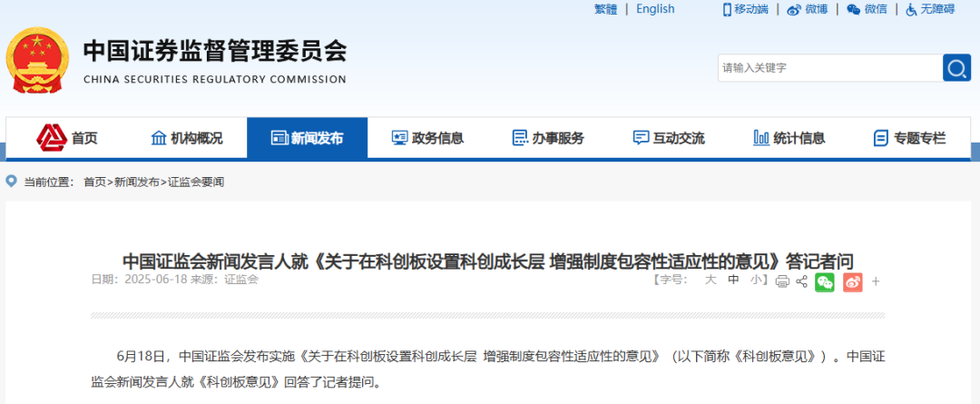Switch to traditional Chinese 繁體
The width and height of the screenshot is (980, 404).
click(x=605, y=9)
